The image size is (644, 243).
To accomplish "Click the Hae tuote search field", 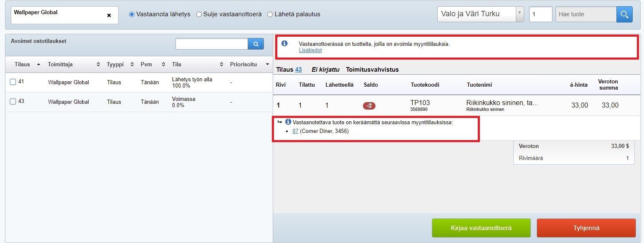I will click(586, 14).
